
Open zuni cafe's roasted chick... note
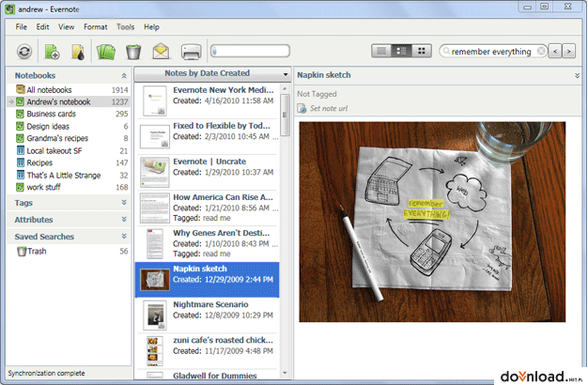[x=209, y=351]
